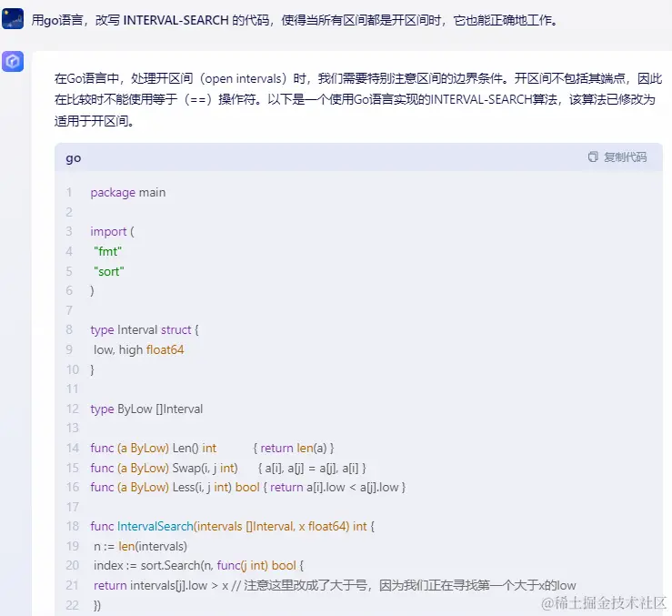The width and height of the screenshot is (672, 616).
Task: Click code line 'package main'
Action: pos(127,193)
